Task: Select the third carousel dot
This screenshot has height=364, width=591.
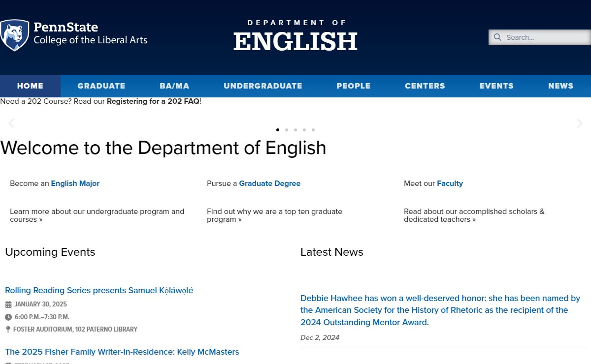Action: (295, 130)
